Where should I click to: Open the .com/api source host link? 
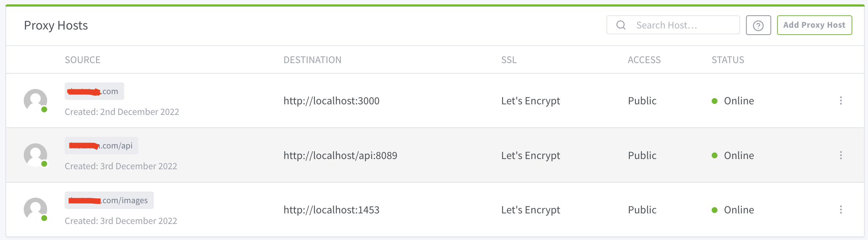tap(102, 145)
